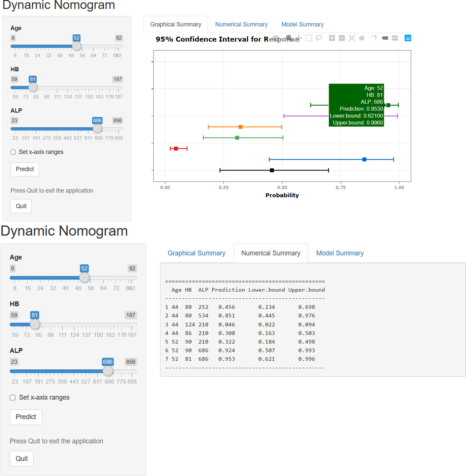The height and width of the screenshot is (476, 466).
Task: Compare data on hover icon
Action: click(x=395, y=38)
